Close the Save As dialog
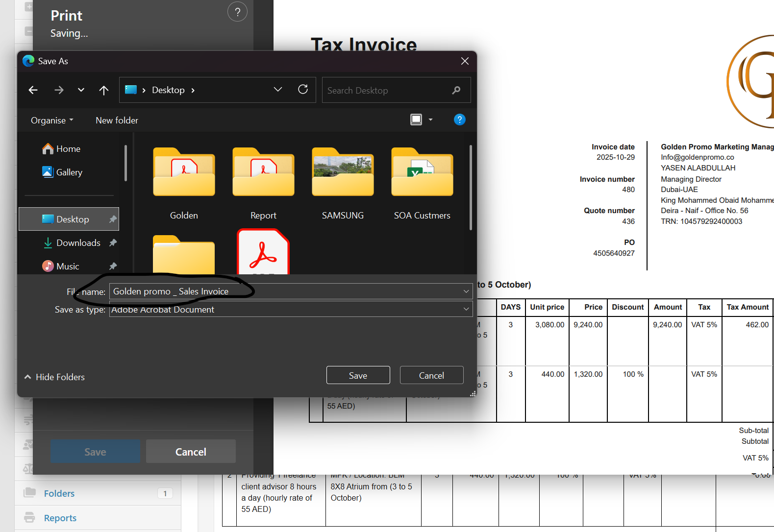The height and width of the screenshot is (532, 774). (465, 61)
